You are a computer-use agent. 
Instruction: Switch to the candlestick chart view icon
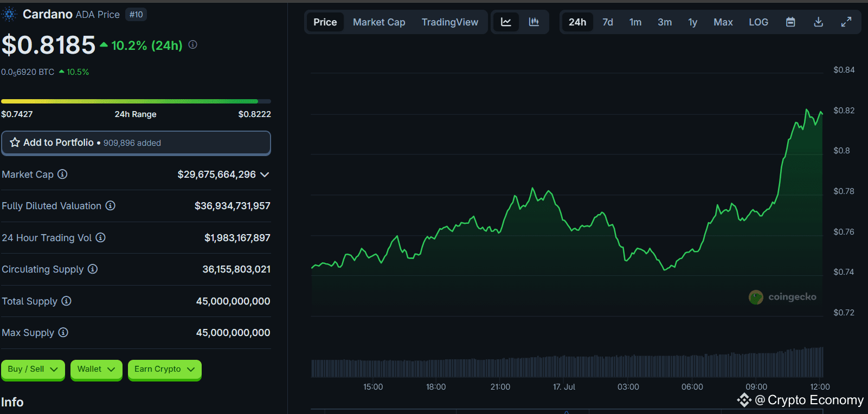pos(534,22)
